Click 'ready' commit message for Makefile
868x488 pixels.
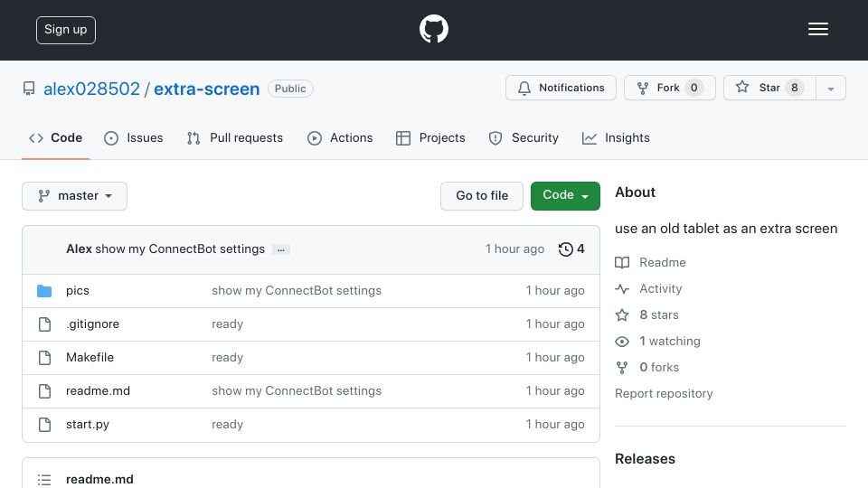(x=228, y=358)
